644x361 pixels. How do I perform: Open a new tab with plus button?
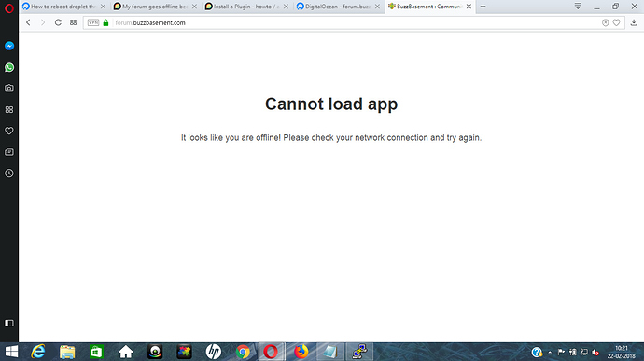click(483, 7)
